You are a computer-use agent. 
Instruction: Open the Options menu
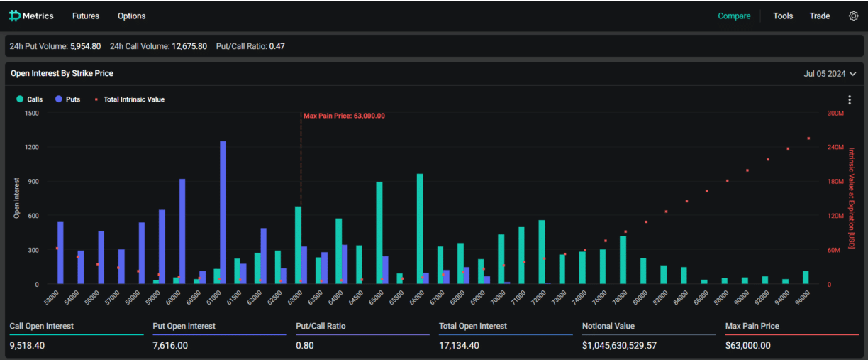tap(131, 16)
